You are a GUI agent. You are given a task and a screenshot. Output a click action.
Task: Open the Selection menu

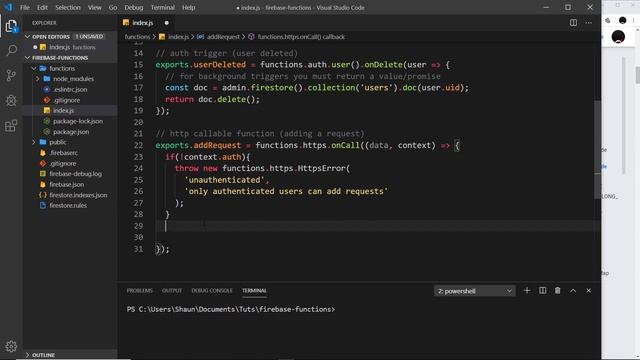(x=68, y=7)
